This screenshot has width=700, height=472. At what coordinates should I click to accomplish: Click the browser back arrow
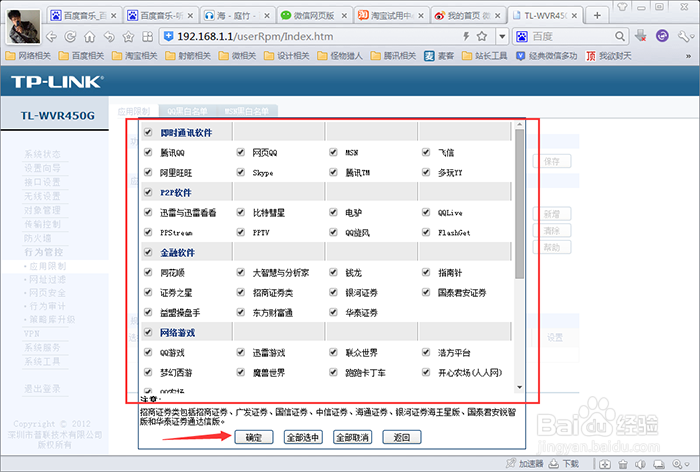click(x=51, y=37)
